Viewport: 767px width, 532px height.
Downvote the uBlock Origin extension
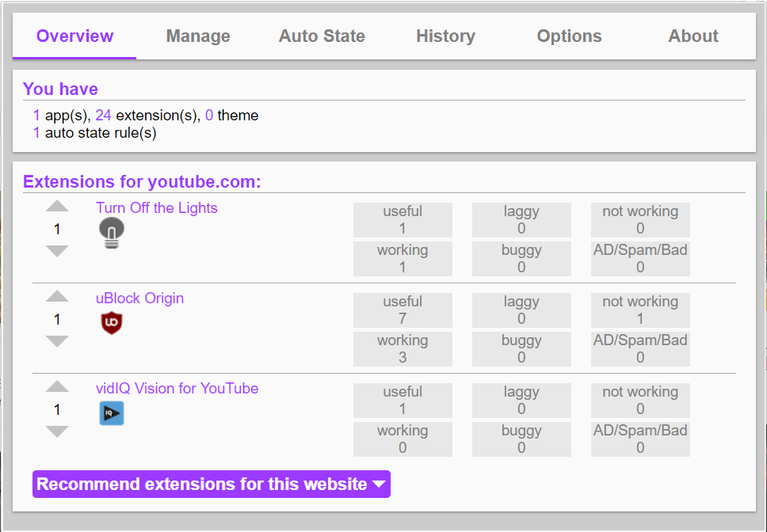[x=57, y=341]
